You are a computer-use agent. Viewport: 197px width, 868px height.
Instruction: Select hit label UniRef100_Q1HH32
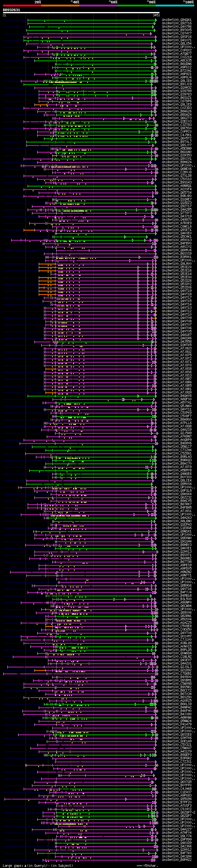tap(177, 88)
